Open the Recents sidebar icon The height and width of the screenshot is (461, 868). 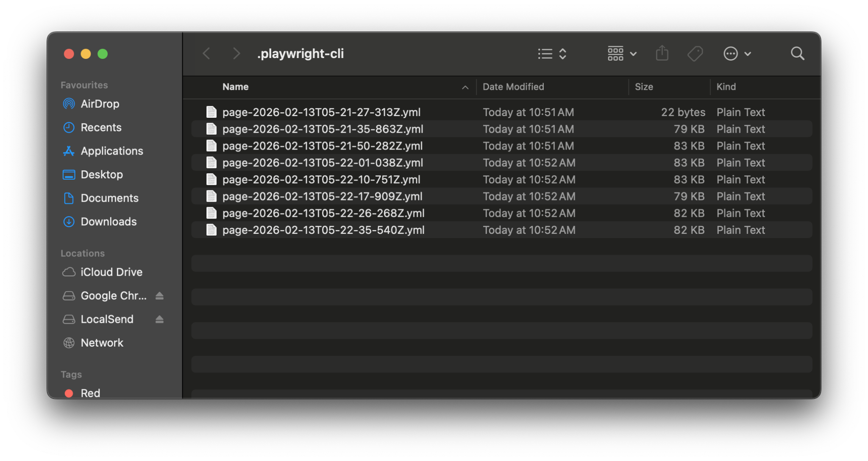click(x=101, y=127)
